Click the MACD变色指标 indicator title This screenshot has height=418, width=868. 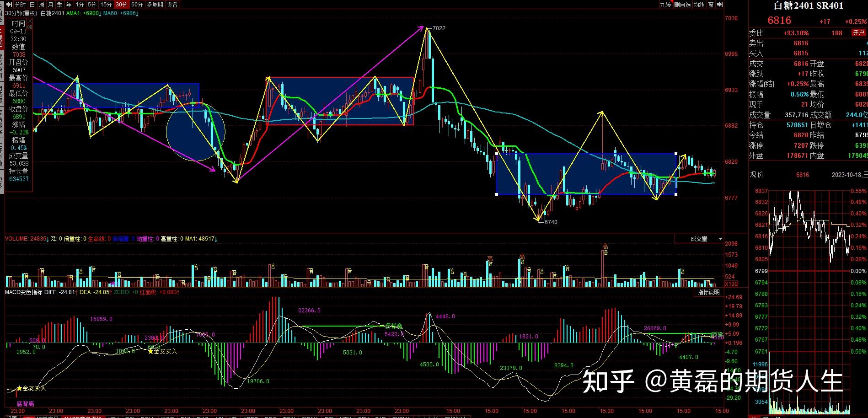pyautogui.click(x=24, y=292)
